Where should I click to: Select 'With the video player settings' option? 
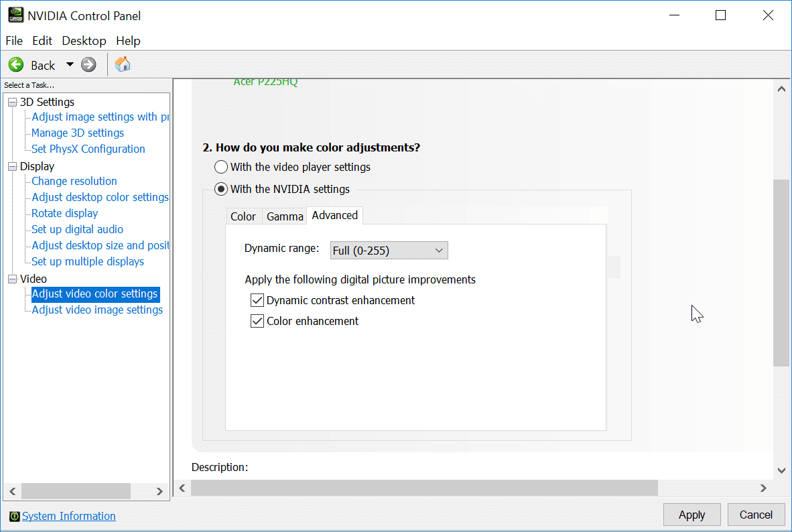click(220, 167)
